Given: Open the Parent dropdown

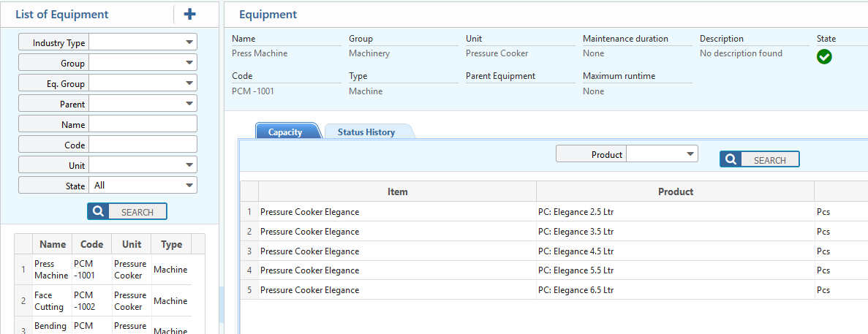Looking at the screenshot, I should [143, 103].
